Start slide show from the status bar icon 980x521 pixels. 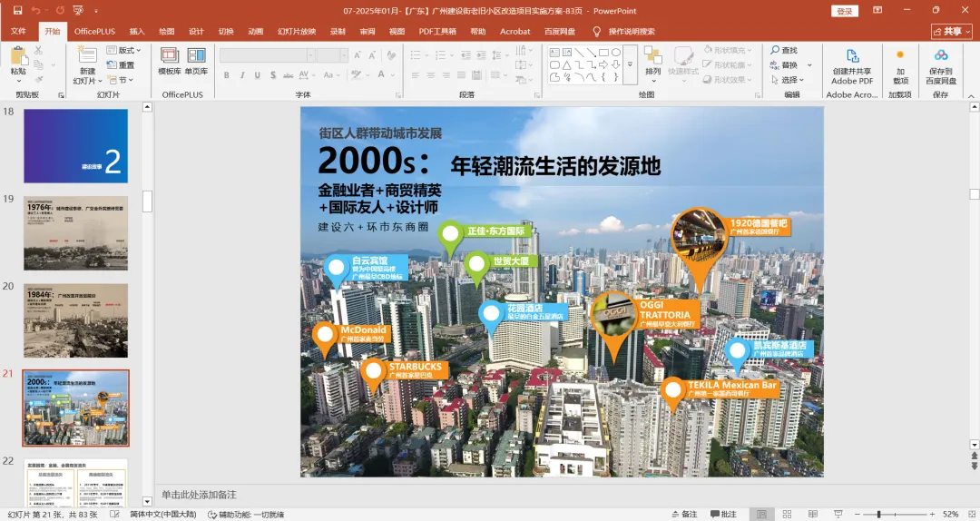838,514
